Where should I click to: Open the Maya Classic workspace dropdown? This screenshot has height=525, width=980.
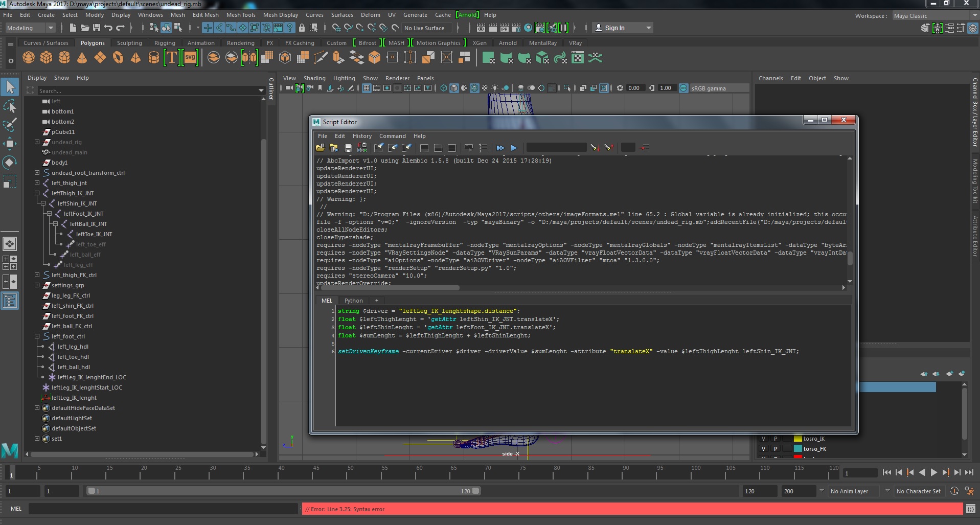(936, 15)
